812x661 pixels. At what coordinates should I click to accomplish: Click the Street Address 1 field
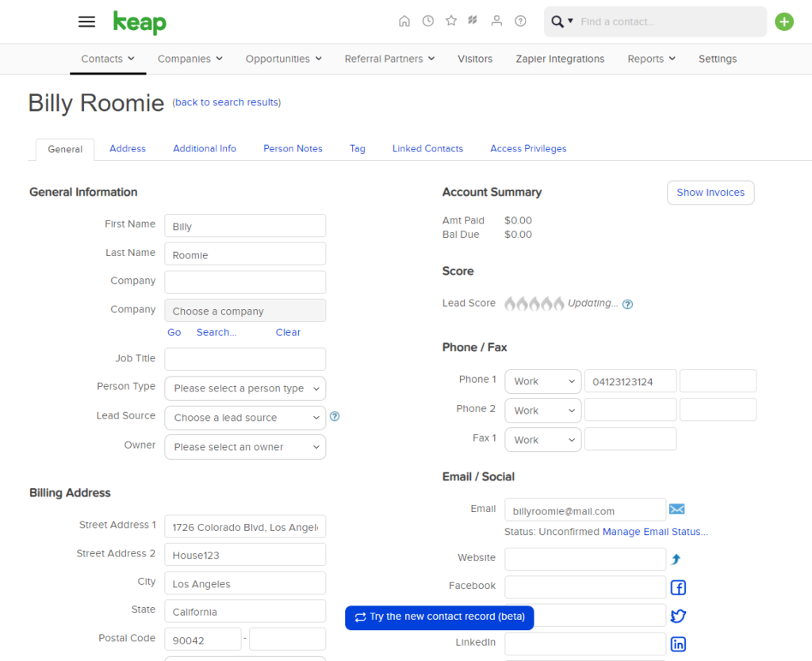(245, 527)
